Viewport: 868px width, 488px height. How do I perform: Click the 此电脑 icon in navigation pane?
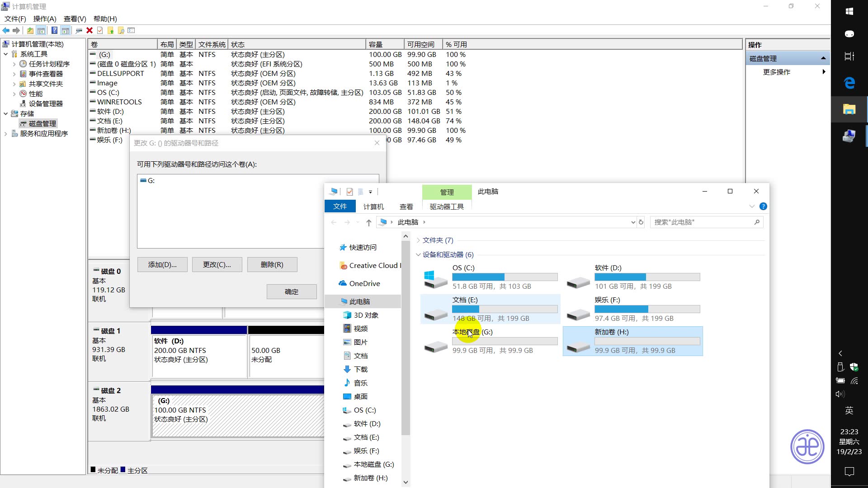[359, 301]
